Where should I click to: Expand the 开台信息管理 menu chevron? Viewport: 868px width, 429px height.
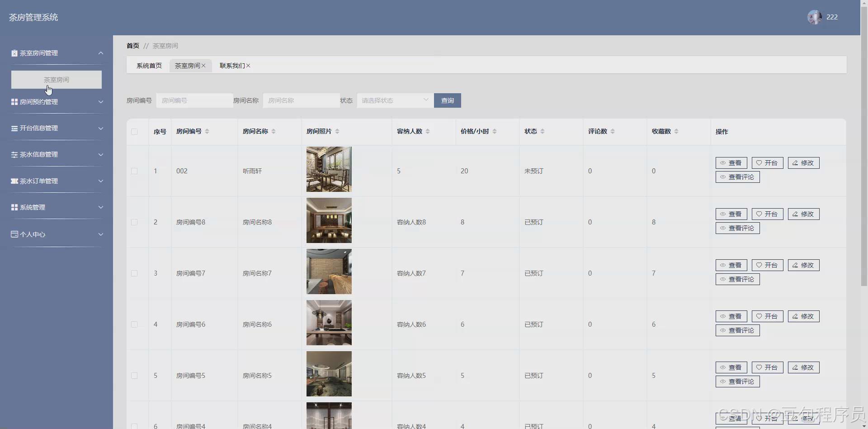[x=101, y=129]
